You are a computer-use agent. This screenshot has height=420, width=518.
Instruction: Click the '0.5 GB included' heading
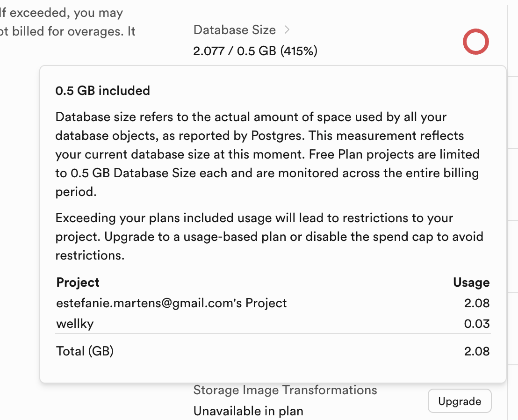[x=102, y=90]
